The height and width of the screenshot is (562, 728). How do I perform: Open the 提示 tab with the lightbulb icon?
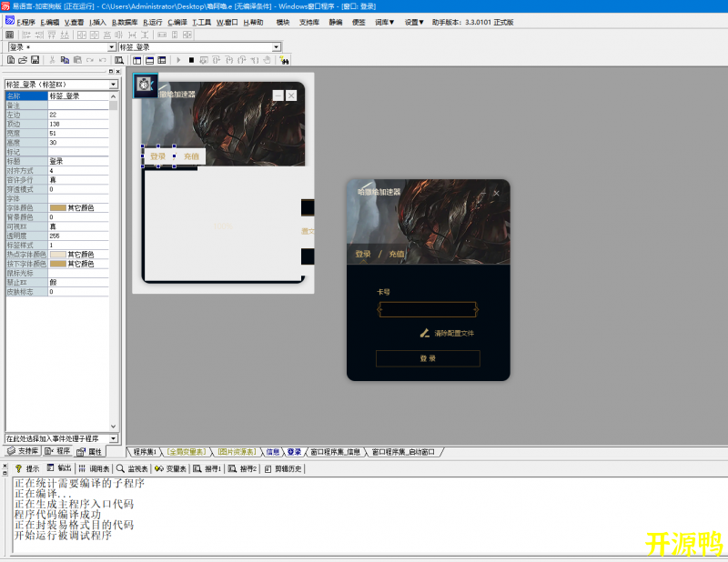pos(28,468)
